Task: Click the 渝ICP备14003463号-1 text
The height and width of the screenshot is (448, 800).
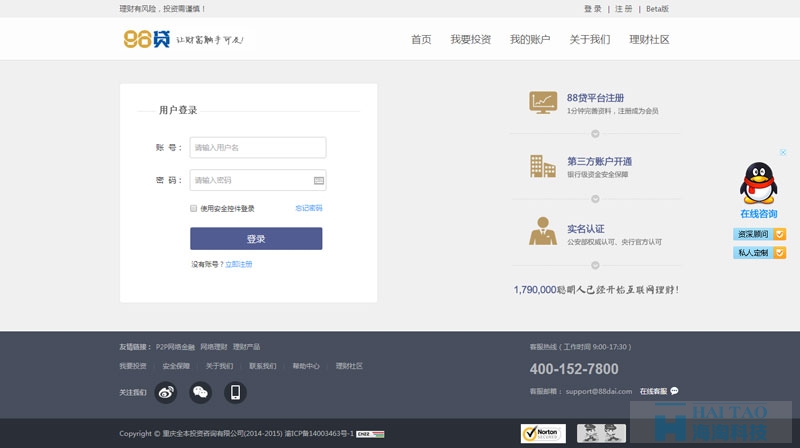Action: (x=319, y=434)
